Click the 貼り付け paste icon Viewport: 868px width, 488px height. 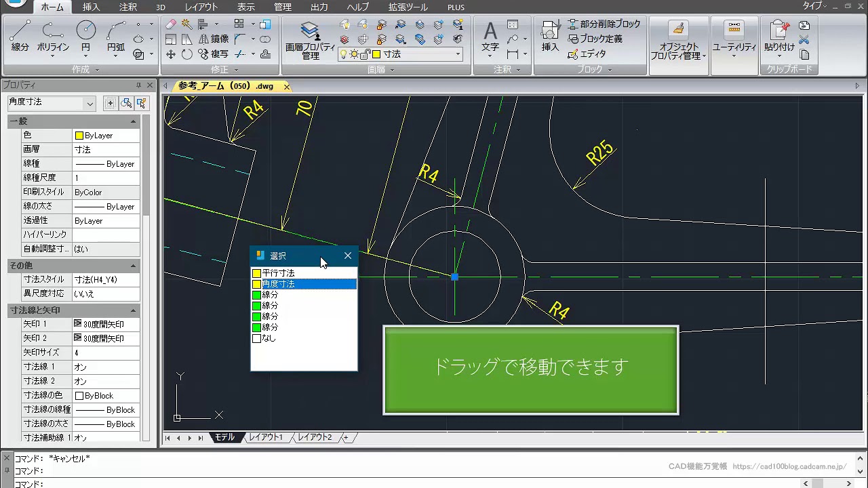click(779, 37)
